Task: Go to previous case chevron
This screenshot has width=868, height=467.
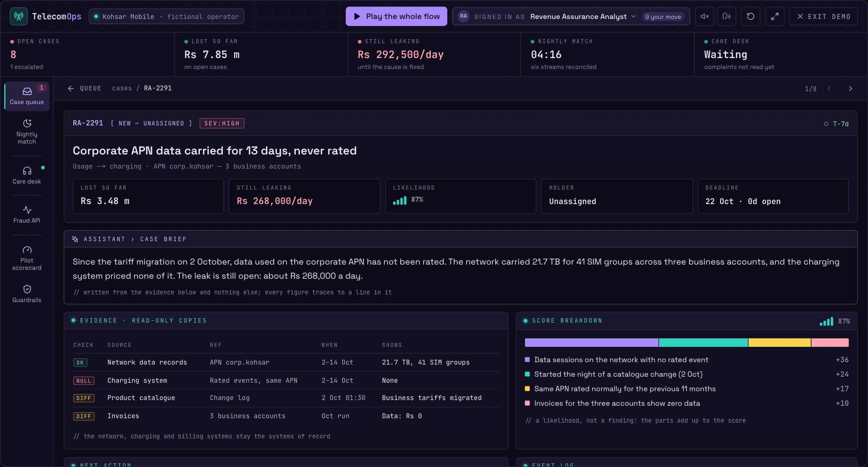Action: [x=829, y=88]
